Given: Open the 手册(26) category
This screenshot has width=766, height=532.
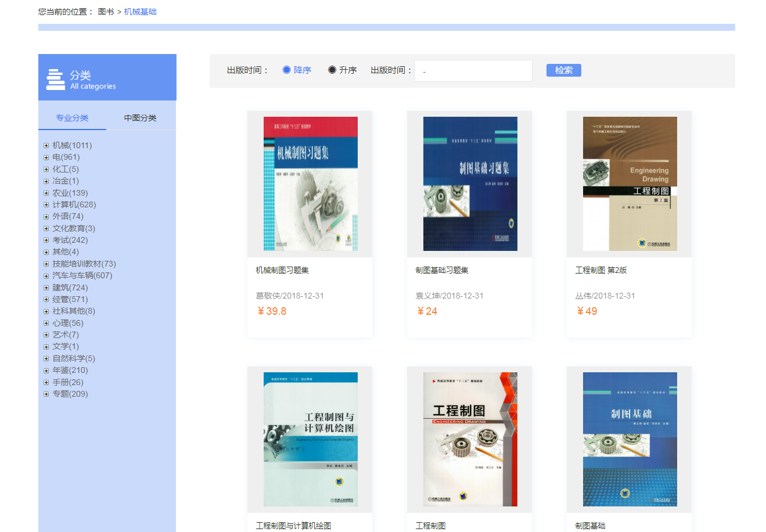Looking at the screenshot, I should tap(68, 383).
